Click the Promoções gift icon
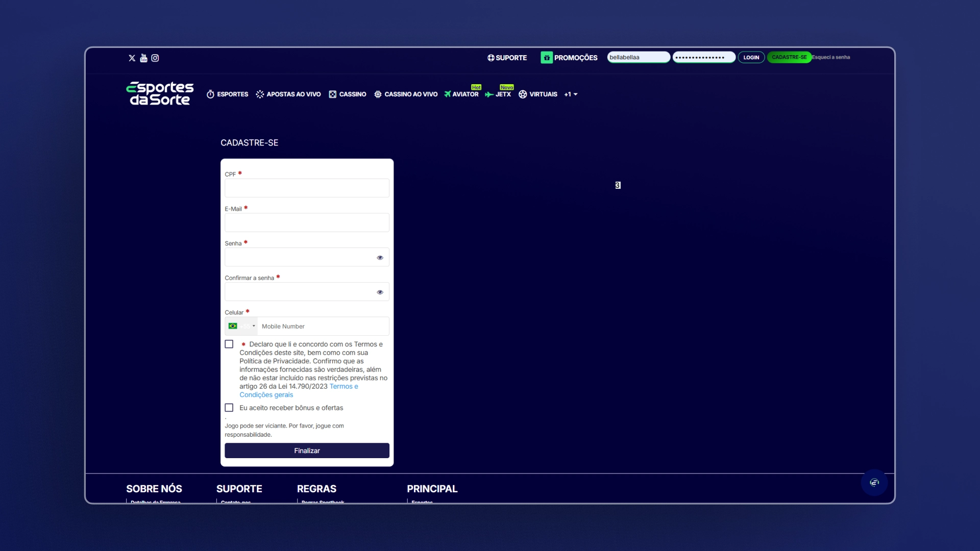This screenshot has height=551, width=980. (x=547, y=58)
